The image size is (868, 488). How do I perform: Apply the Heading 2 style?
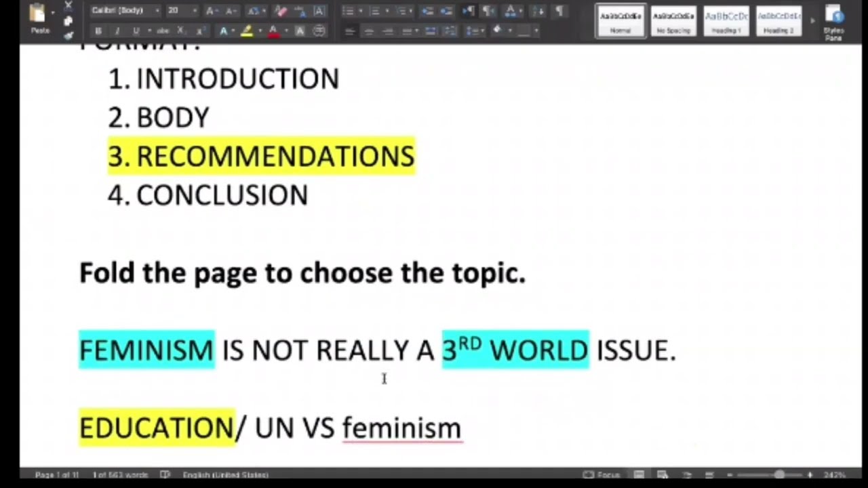tap(778, 20)
